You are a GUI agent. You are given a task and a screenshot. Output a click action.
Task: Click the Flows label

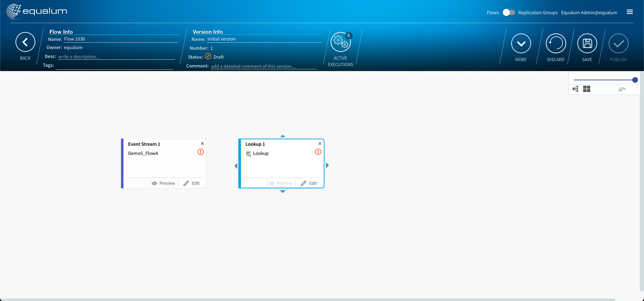pyautogui.click(x=493, y=12)
